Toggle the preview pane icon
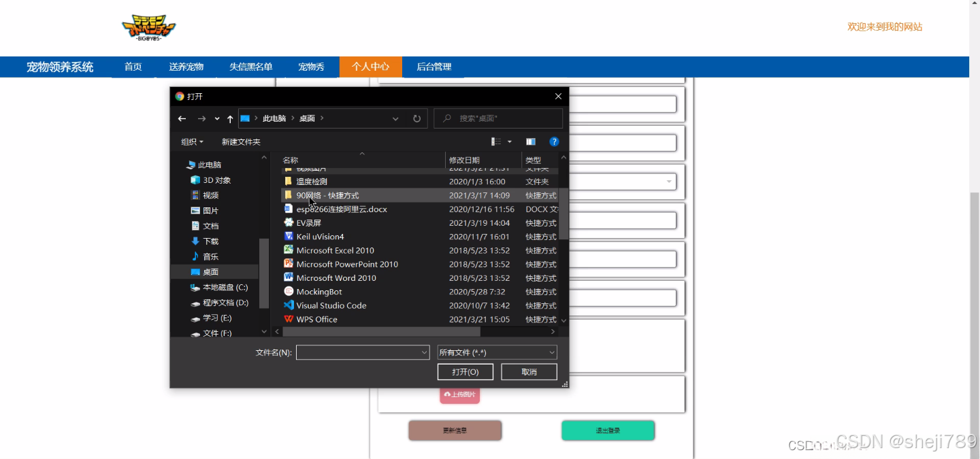Image resolution: width=980 pixels, height=459 pixels. click(531, 141)
